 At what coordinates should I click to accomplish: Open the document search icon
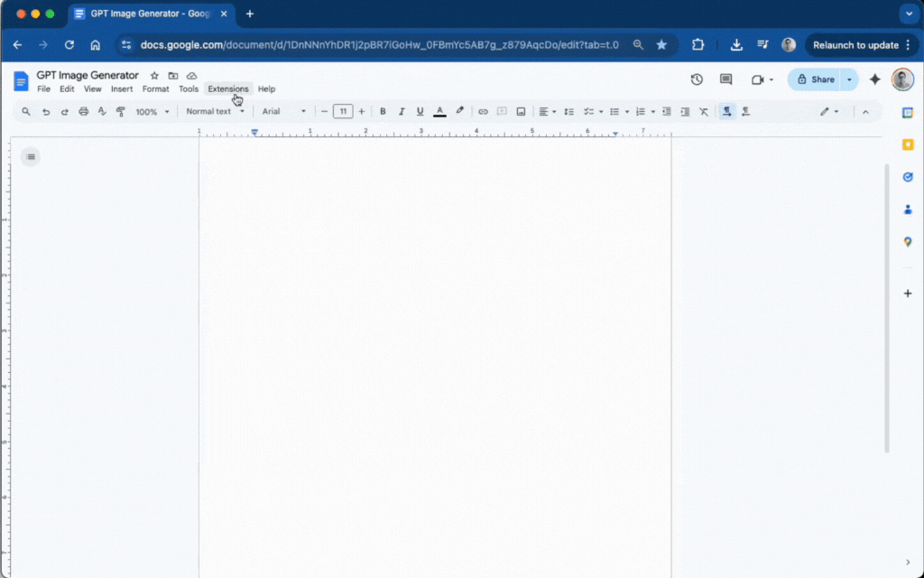[x=25, y=111]
